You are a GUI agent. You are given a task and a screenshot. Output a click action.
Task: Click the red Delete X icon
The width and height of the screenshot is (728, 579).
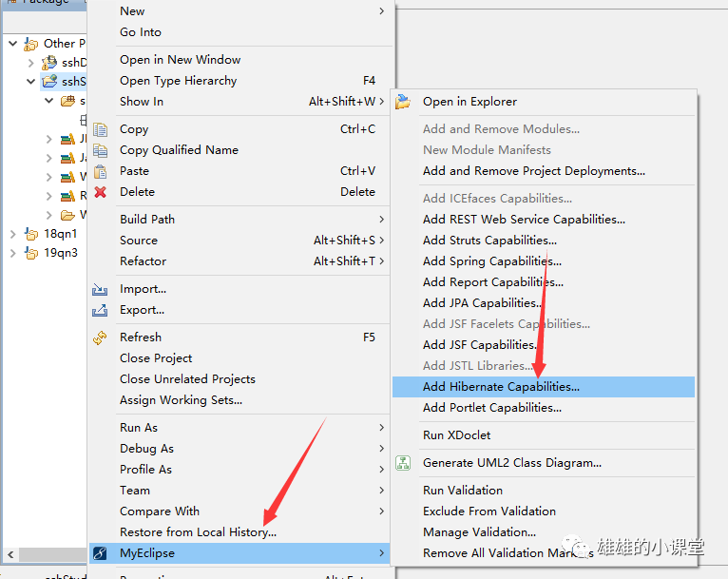point(101,192)
